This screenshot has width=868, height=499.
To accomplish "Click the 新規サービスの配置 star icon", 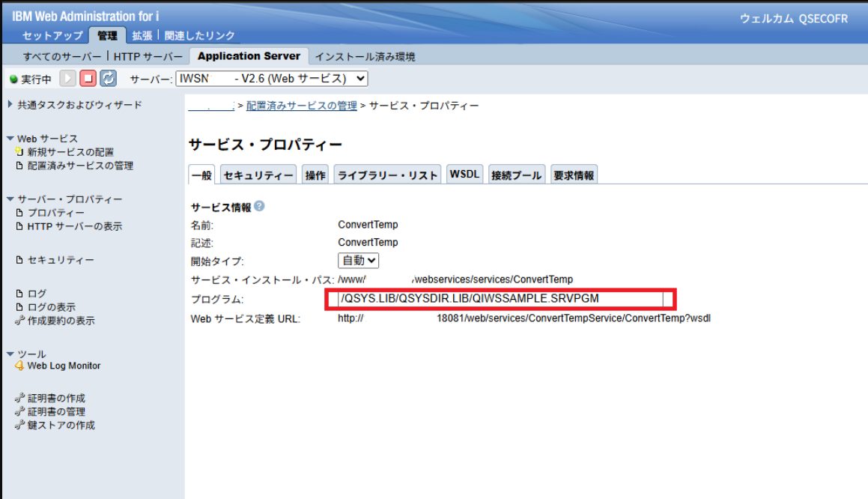I will pyautogui.click(x=19, y=151).
